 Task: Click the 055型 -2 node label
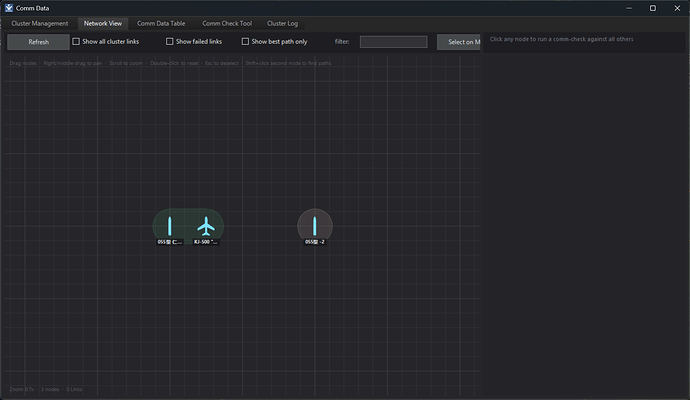click(x=315, y=242)
